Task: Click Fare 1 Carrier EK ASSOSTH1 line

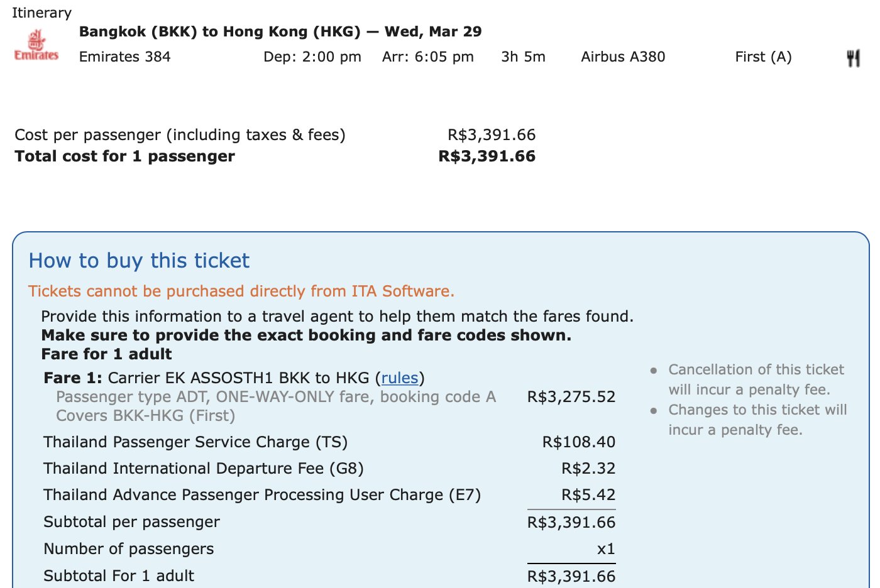Action: coord(234,378)
